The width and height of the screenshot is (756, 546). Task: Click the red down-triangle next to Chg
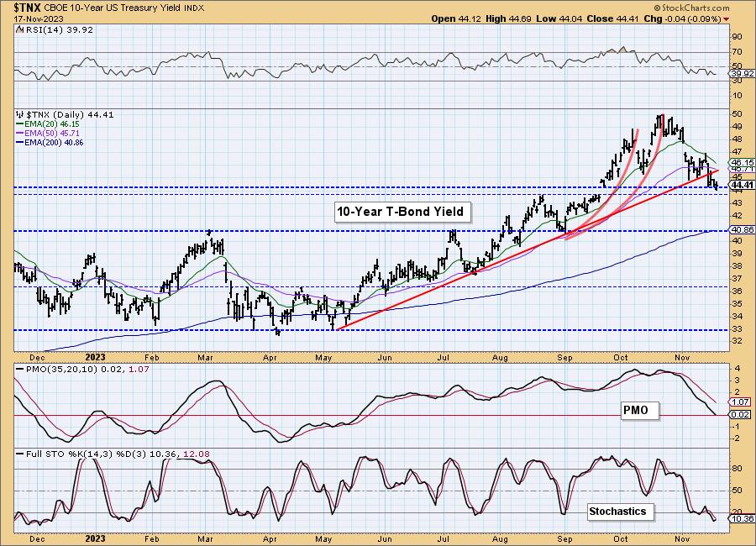click(x=726, y=19)
